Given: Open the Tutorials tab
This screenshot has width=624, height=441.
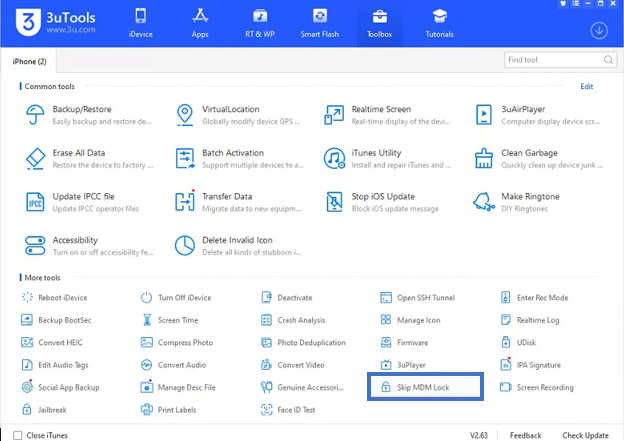Looking at the screenshot, I should (x=438, y=25).
